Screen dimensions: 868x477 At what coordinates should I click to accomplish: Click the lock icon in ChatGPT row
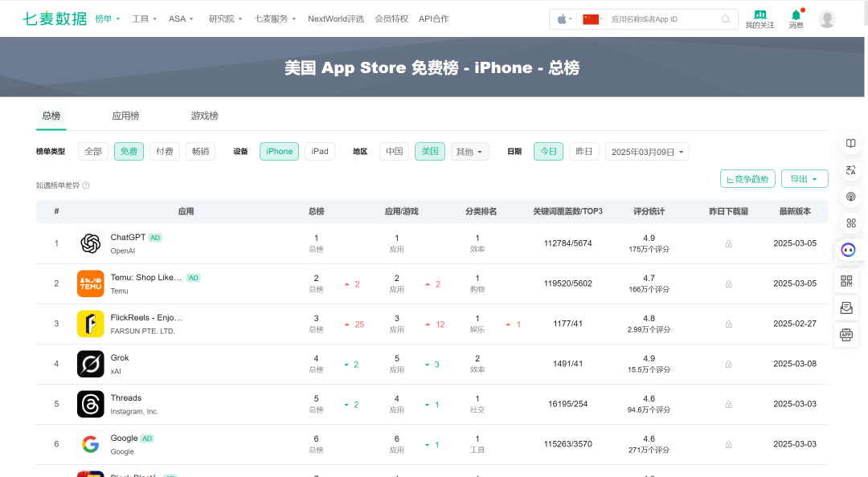click(728, 243)
